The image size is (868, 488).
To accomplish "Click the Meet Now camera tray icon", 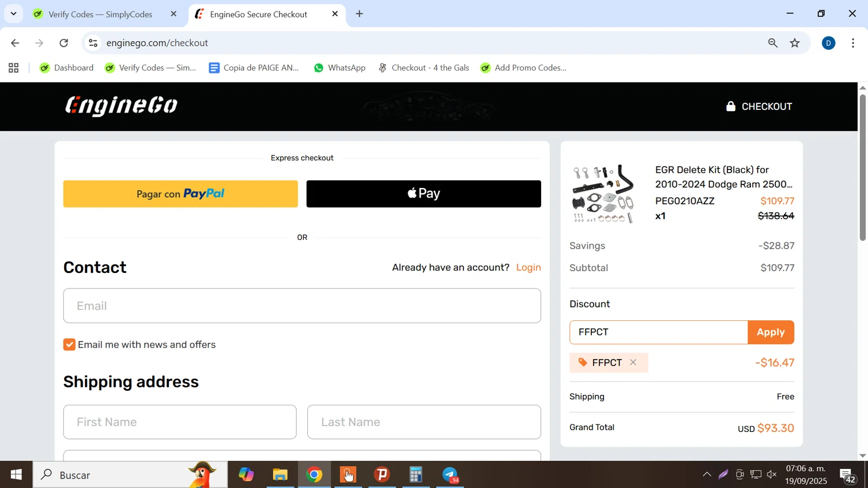I will [x=740, y=475].
